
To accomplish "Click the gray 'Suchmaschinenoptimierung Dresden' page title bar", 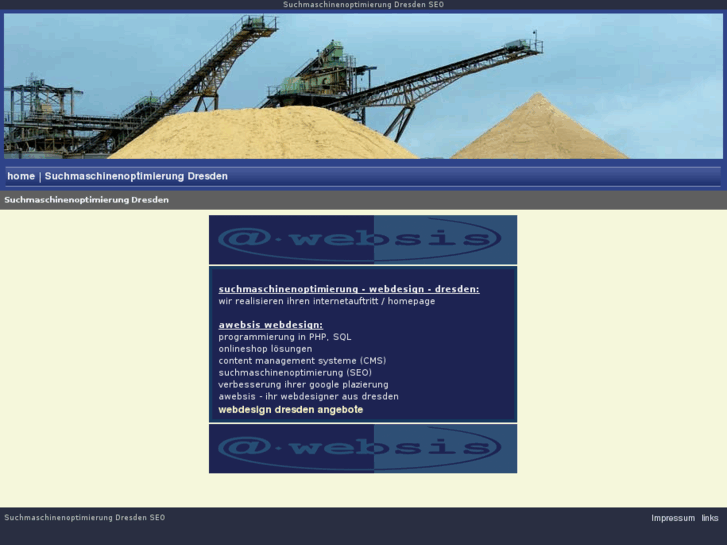I will (364, 200).
